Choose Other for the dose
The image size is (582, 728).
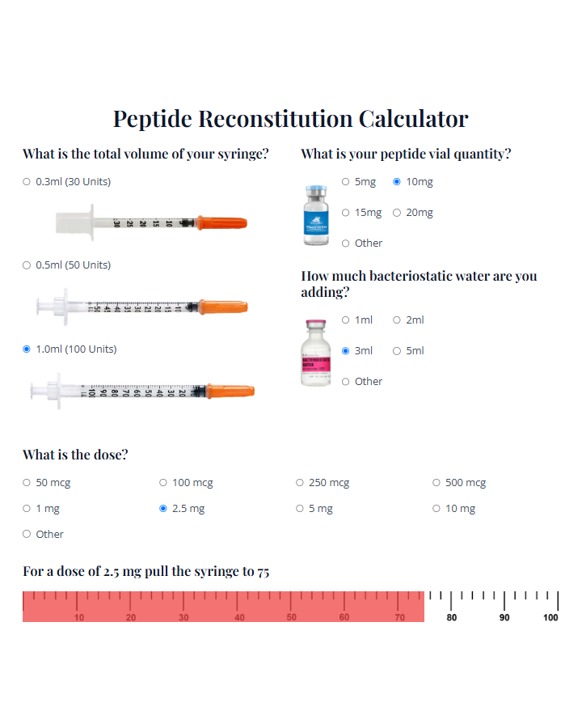(x=26, y=534)
